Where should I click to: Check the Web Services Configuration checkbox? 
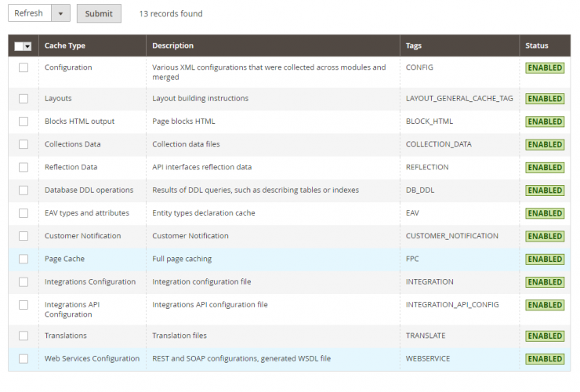click(x=24, y=359)
